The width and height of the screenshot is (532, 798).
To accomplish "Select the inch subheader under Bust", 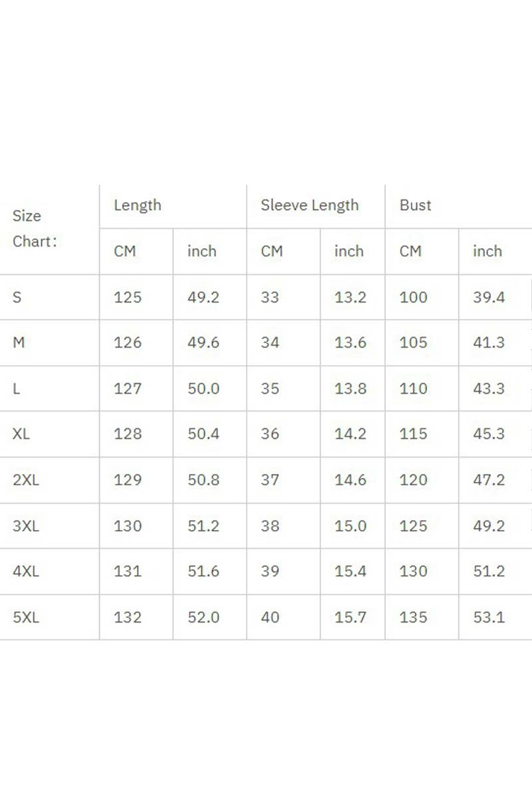I will click(x=487, y=251).
